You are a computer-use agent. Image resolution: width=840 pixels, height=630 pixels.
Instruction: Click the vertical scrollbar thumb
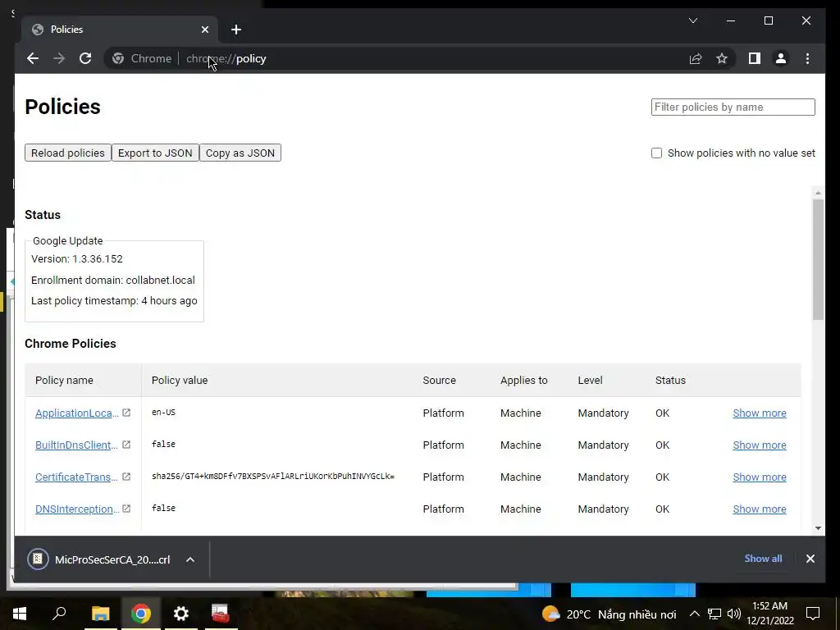click(818, 259)
